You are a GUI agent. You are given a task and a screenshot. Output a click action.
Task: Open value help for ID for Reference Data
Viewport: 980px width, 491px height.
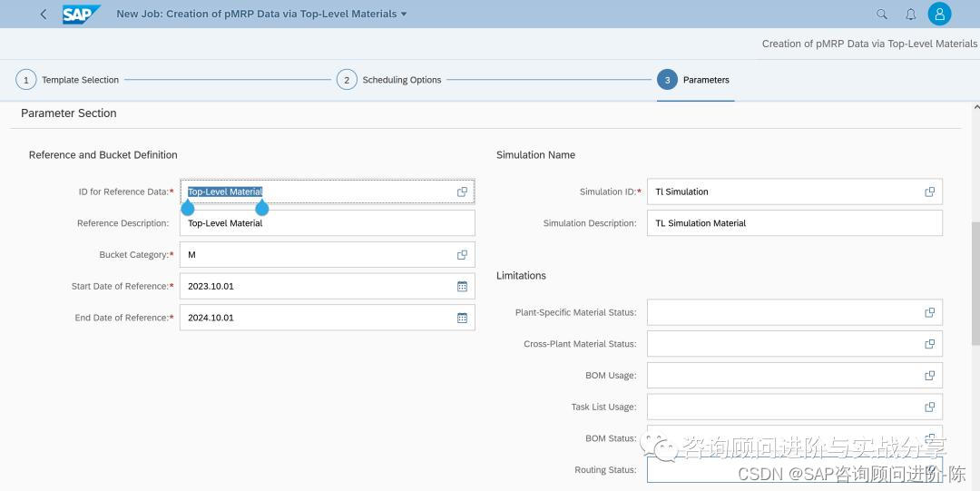[x=462, y=192]
